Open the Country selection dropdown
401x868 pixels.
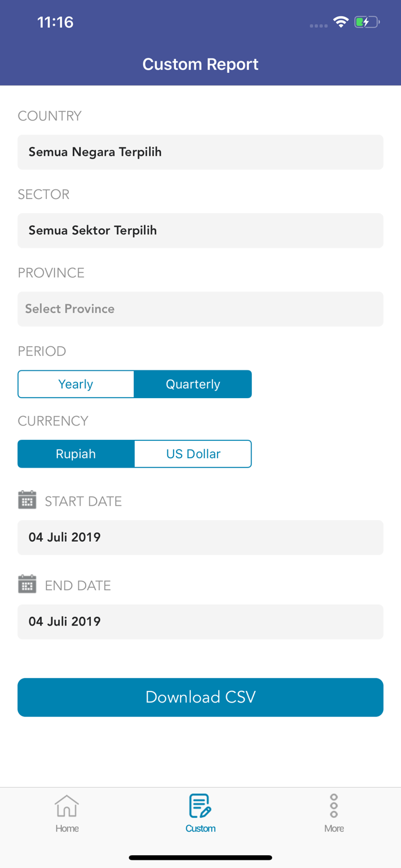pyautogui.click(x=200, y=152)
